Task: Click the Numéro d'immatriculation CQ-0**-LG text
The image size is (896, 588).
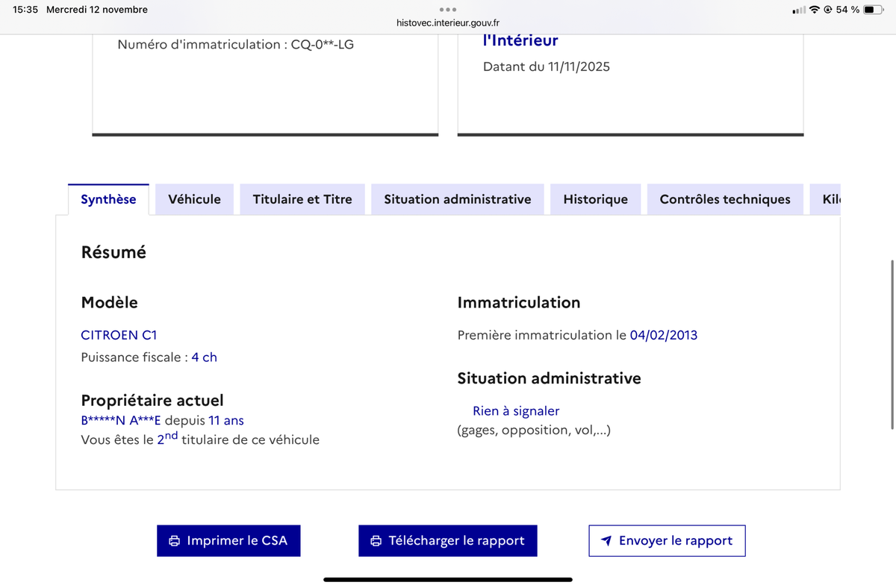Action: (236, 45)
